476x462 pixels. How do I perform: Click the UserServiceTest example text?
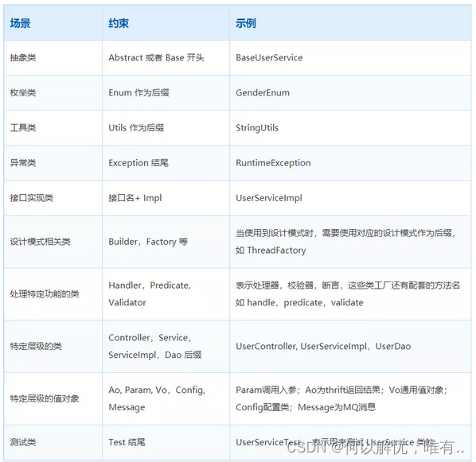click(268, 442)
